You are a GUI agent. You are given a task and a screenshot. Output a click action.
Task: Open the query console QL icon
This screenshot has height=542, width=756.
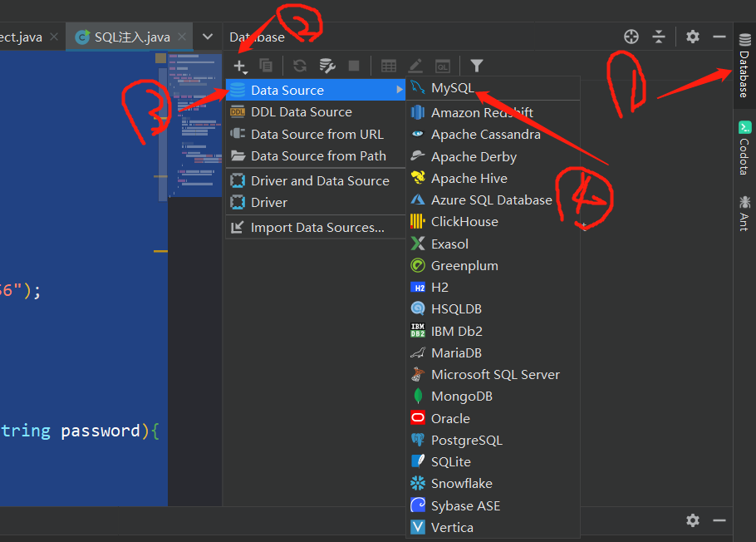[443, 67]
